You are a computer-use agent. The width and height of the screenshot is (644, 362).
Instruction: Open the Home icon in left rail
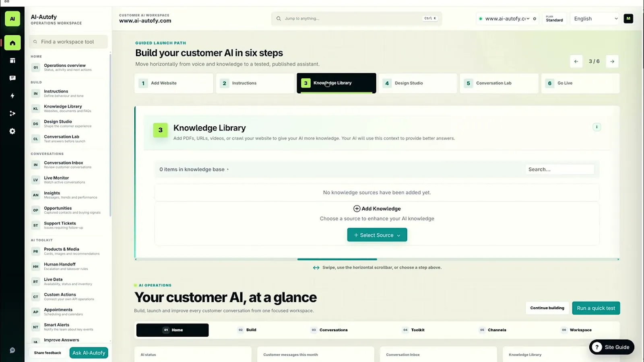point(12,43)
